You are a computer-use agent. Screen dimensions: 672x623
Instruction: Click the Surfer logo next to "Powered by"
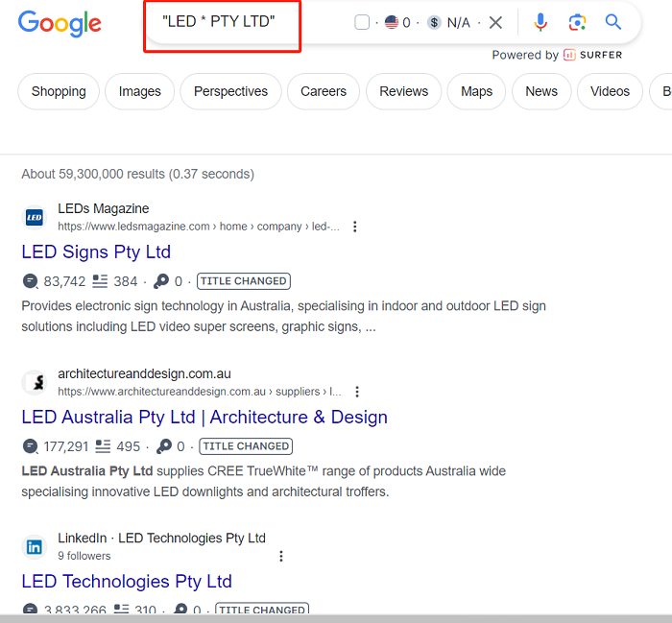[592, 55]
